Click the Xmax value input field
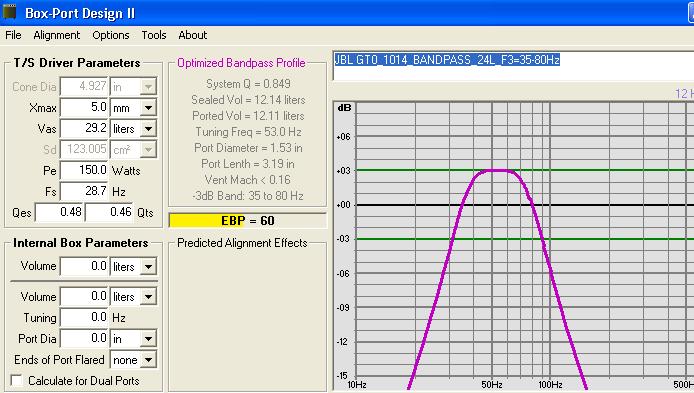Screen dimensions: 694x393 tap(84, 108)
